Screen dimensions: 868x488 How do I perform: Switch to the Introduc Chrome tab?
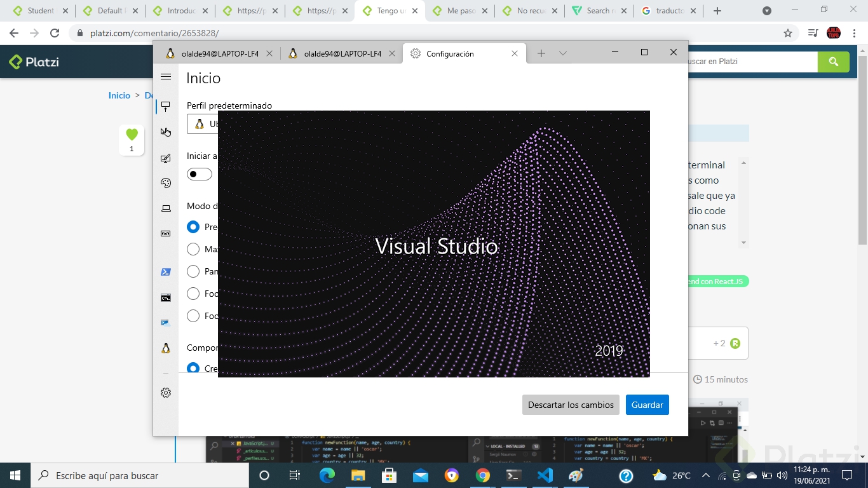click(x=180, y=11)
